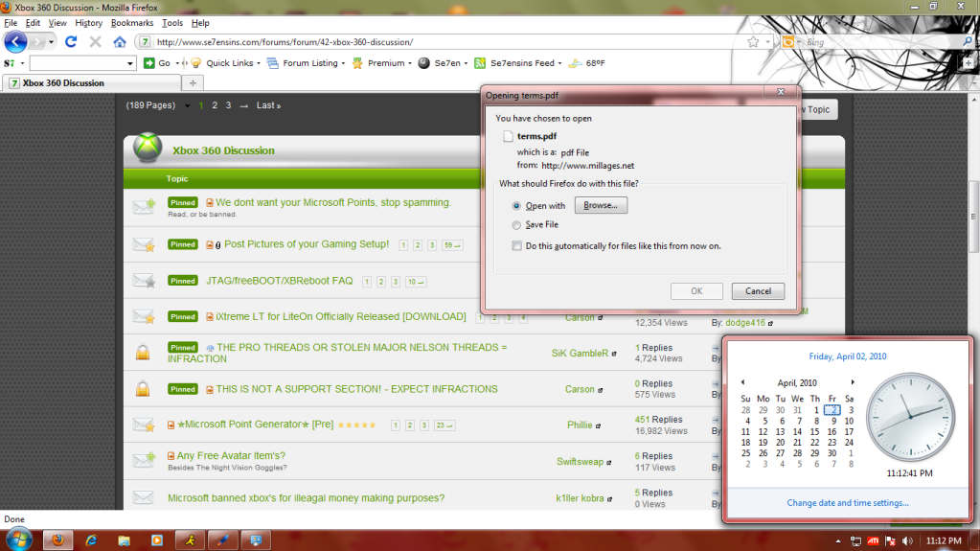Click lock icon of THIS IS NOT A SUPPORT SECTION
The image size is (980, 551).
click(x=143, y=389)
